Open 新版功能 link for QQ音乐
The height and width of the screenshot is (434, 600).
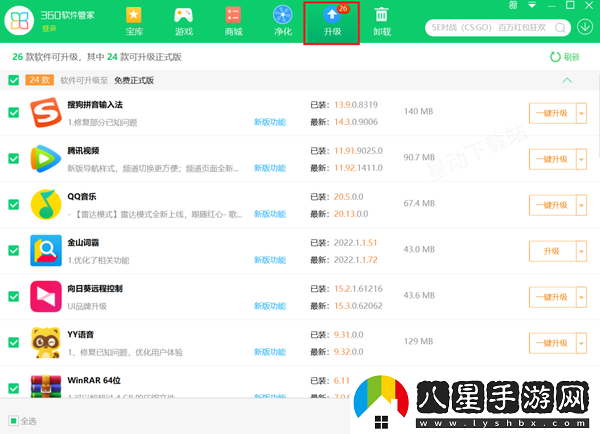(x=270, y=214)
